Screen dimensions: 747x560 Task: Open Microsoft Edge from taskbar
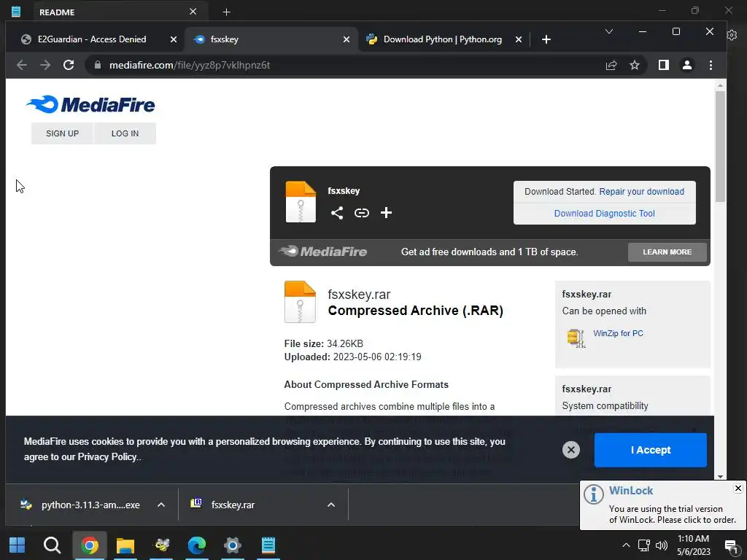point(197,545)
